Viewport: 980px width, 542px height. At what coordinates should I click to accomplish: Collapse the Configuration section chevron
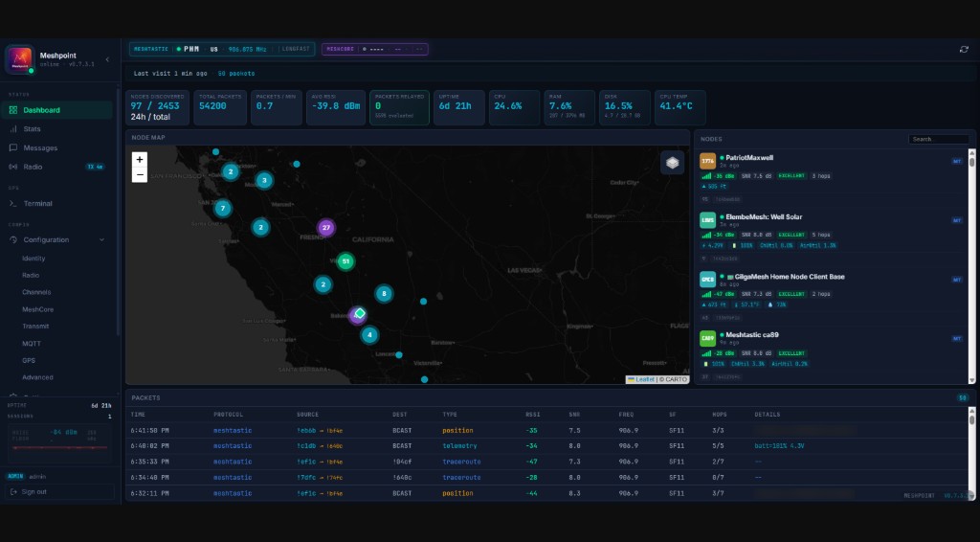[101, 240]
